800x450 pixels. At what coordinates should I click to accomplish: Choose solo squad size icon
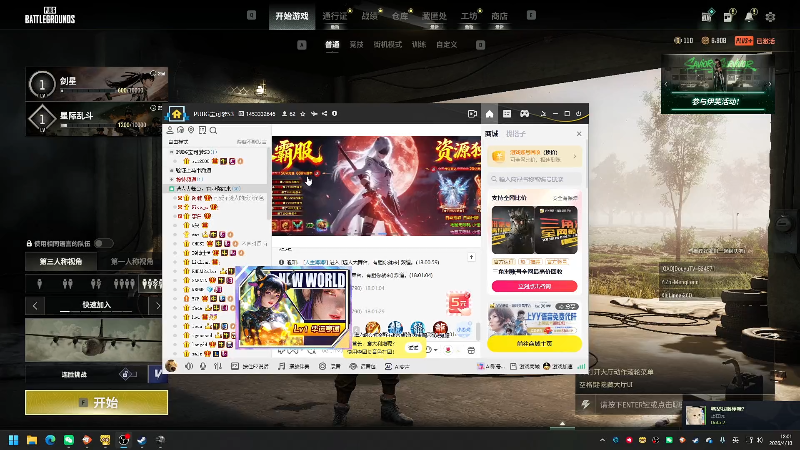pos(40,284)
